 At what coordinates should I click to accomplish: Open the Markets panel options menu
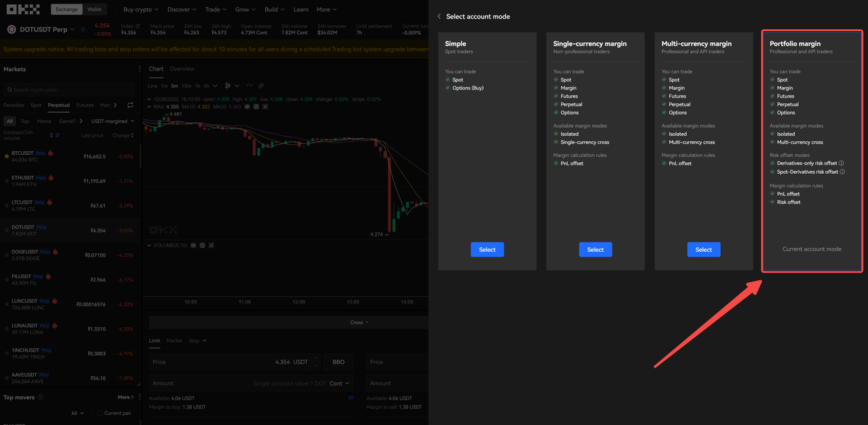pos(140,69)
